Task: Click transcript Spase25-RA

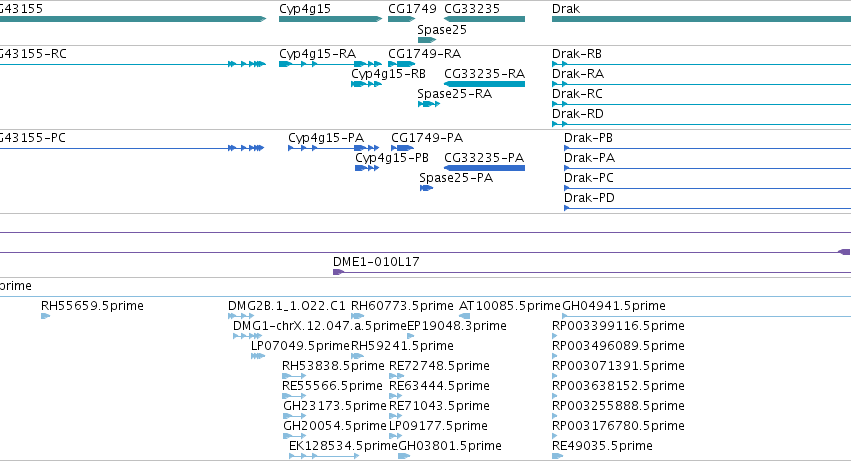Action: 429,104
